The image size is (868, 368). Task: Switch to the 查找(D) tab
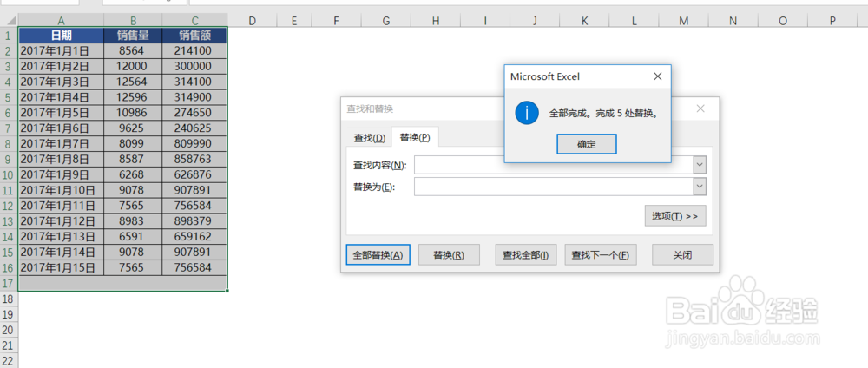[369, 138]
